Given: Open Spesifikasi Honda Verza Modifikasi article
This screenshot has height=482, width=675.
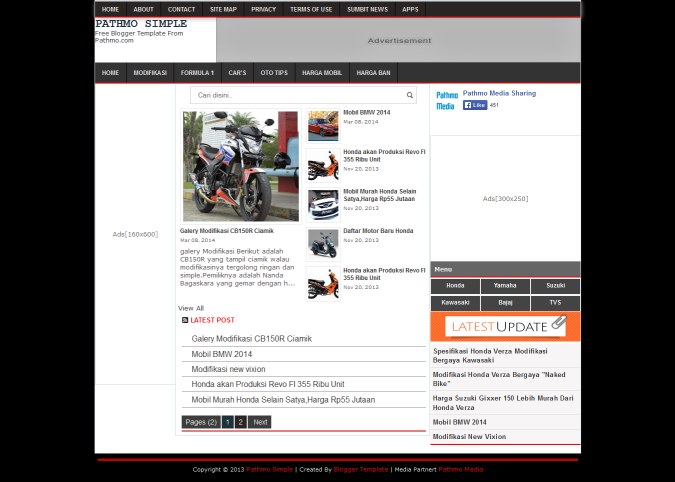Looking at the screenshot, I should (490, 355).
